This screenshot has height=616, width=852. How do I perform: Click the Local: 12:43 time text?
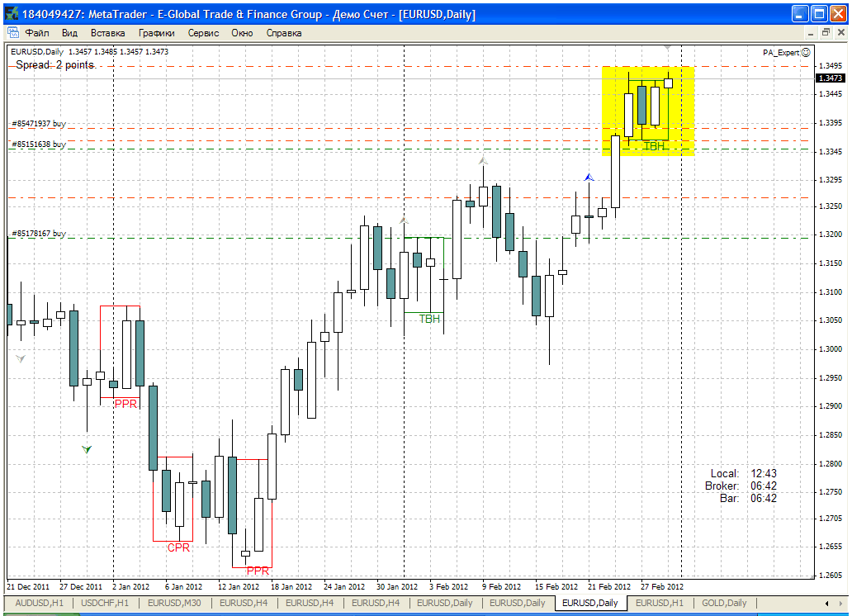(x=743, y=473)
